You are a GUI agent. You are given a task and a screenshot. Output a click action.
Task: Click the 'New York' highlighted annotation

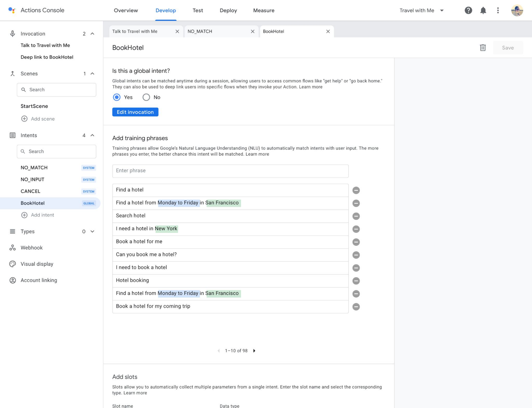166,229
